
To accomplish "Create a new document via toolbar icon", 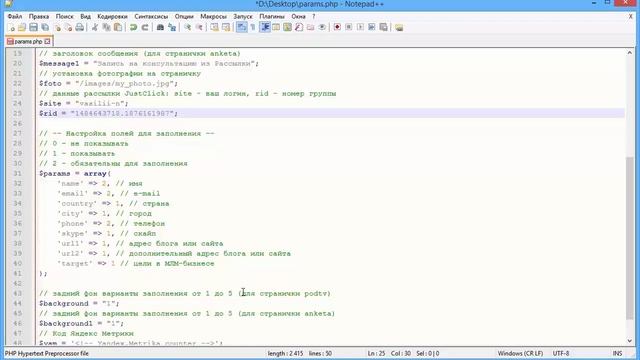I will point(11,27).
